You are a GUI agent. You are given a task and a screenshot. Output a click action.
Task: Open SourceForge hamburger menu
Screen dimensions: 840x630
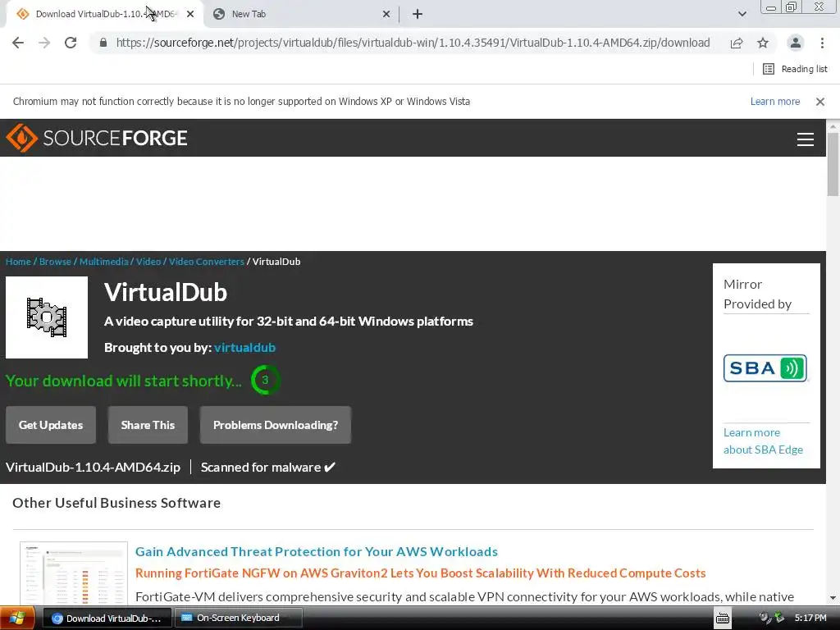[806, 139]
